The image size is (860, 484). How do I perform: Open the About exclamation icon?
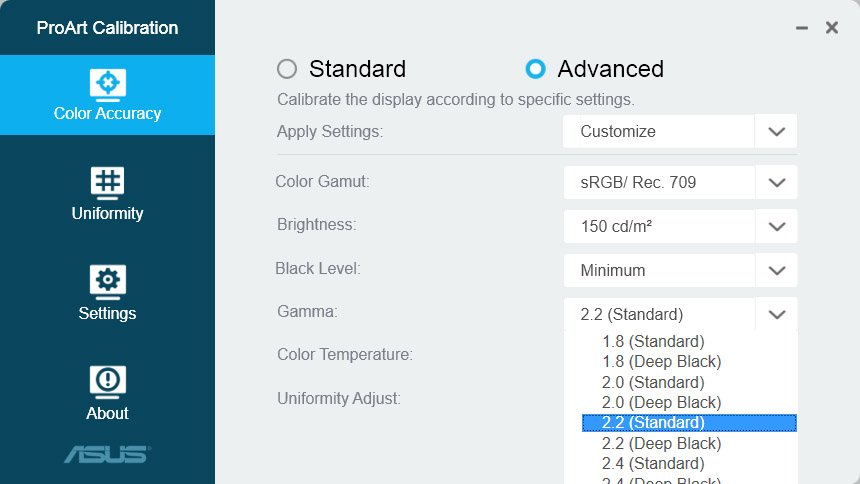click(108, 382)
